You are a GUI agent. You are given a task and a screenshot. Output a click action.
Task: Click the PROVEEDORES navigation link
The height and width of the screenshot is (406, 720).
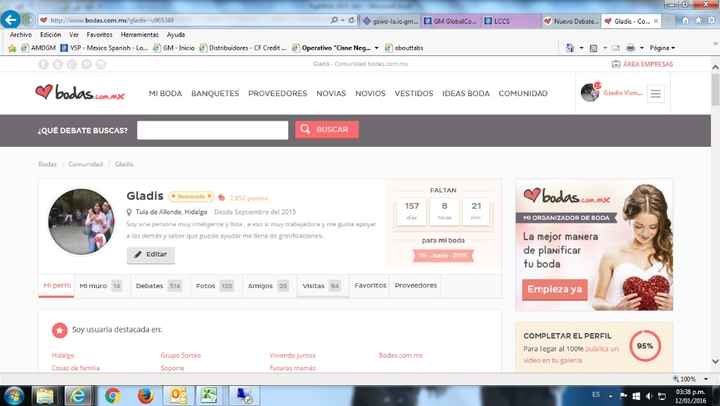pyautogui.click(x=277, y=93)
